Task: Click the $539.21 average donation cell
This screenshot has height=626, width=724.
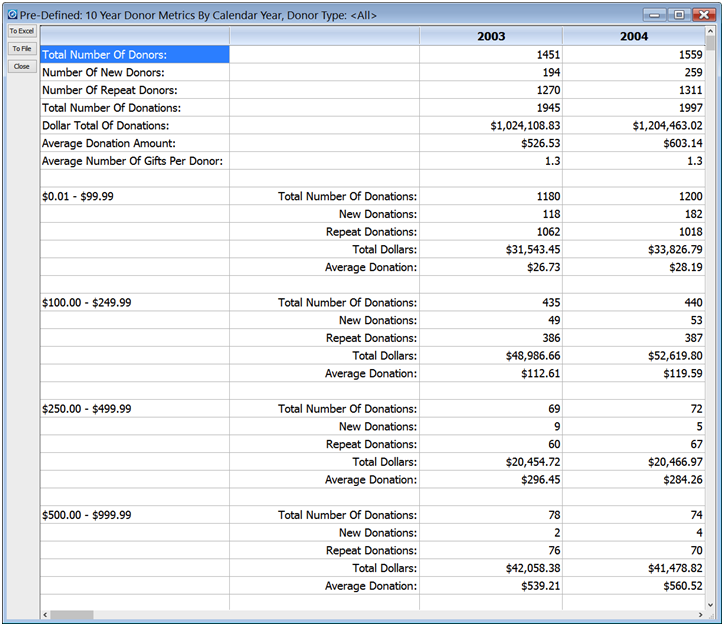Action: click(x=491, y=585)
